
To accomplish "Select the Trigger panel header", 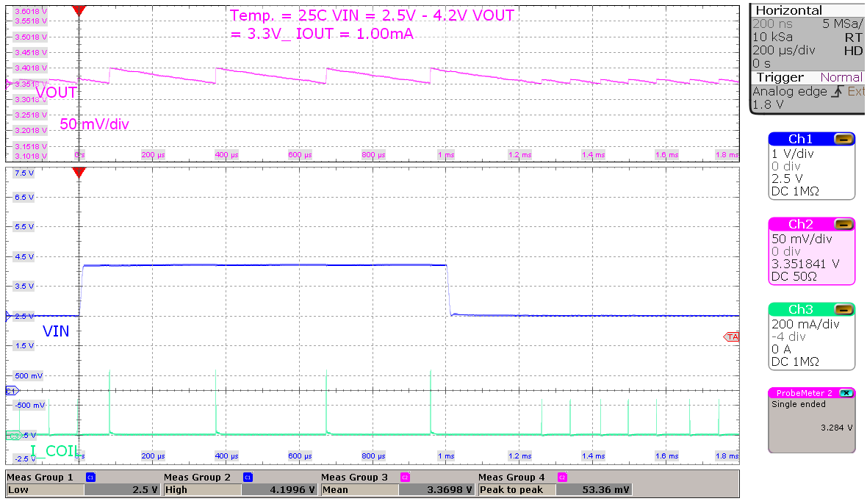I will click(x=780, y=76).
